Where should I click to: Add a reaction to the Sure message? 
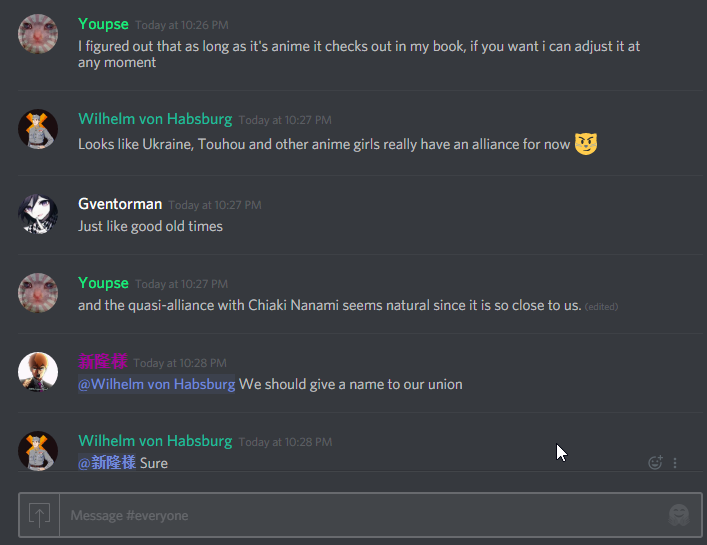(x=655, y=463)
